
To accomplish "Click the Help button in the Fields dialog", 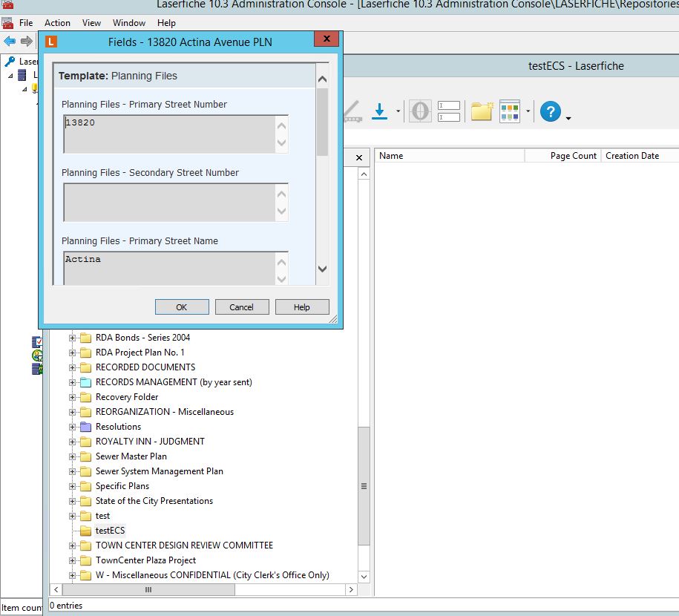I will click(x=302, y=307).
